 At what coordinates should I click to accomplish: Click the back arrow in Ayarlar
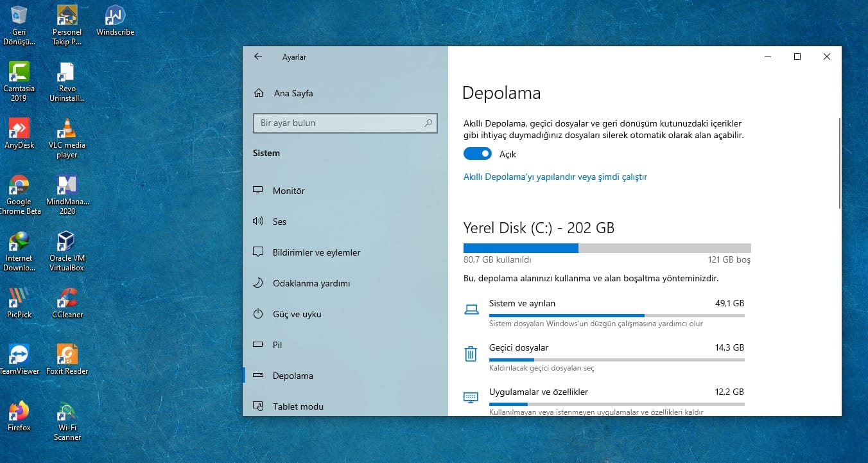[x=258, y=57]
